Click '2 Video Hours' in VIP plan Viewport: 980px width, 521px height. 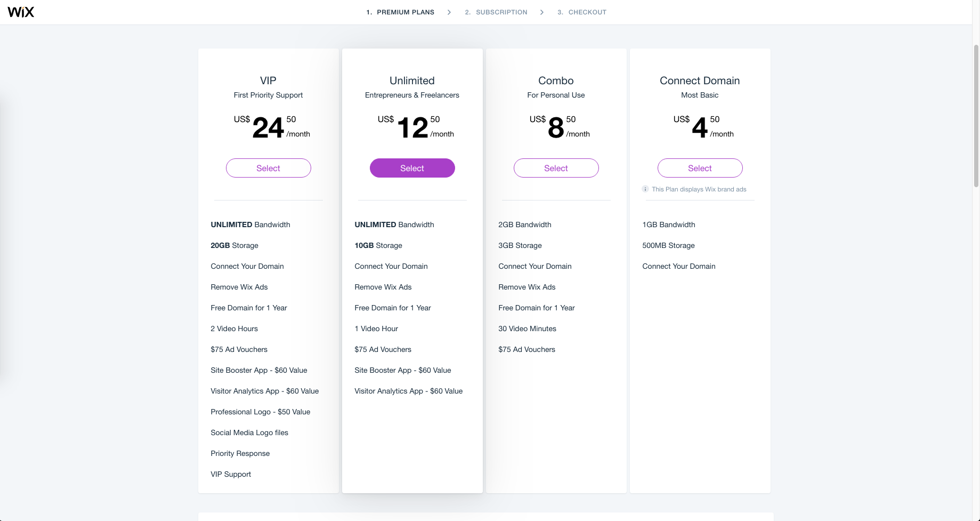point(234,328)
